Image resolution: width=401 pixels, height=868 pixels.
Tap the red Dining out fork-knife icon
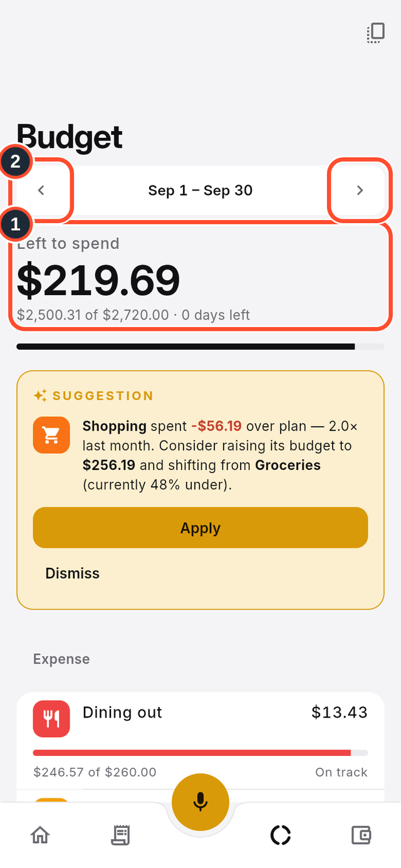click(x=51, y=719)
